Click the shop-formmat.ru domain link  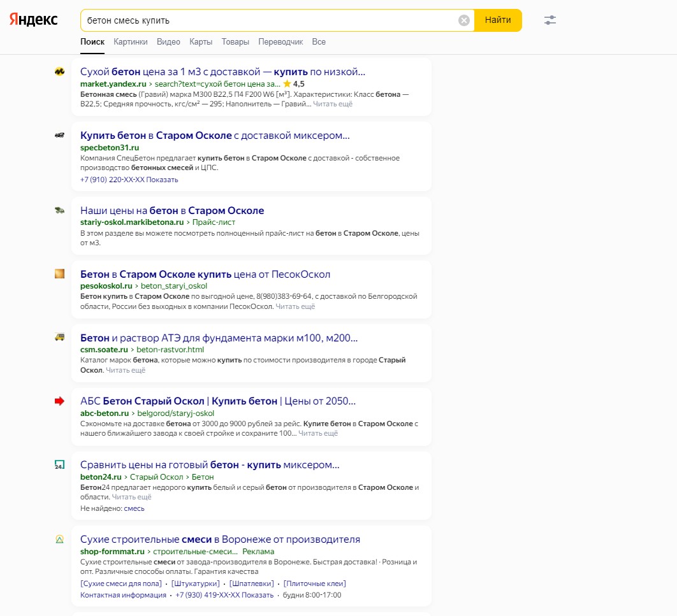112,551
